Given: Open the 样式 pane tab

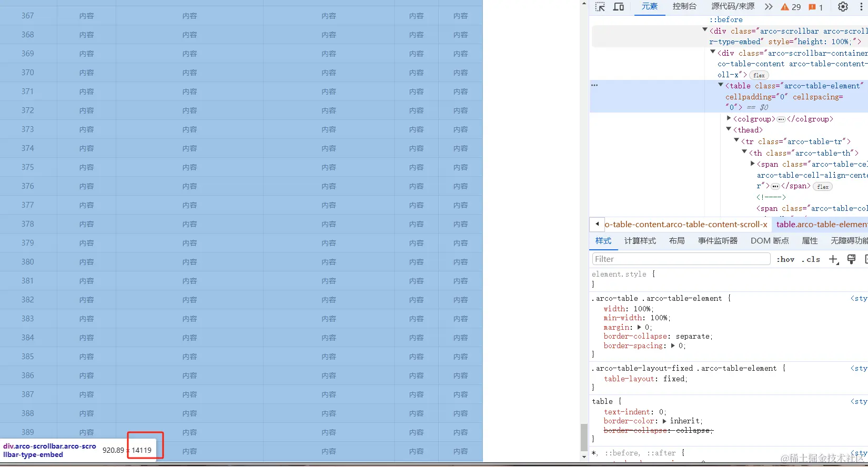Looking at the screenshot, I should click(x=603, y=241).
